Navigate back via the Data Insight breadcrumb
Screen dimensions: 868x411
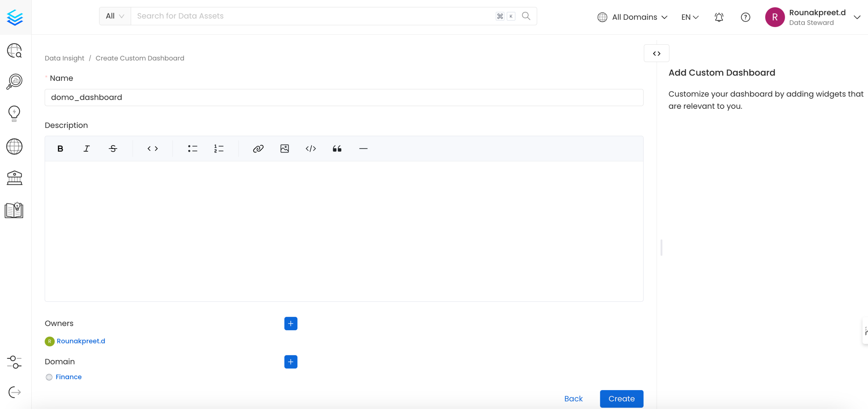(64, 58)
